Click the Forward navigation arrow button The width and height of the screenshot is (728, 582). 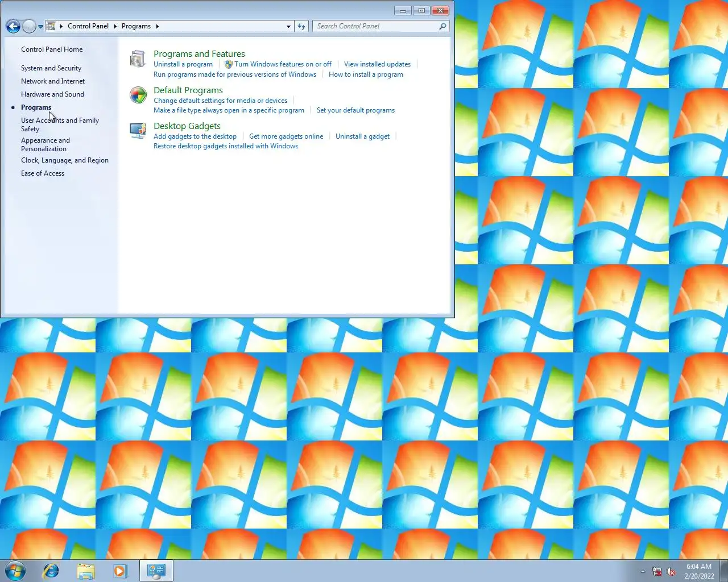[29, 26]
